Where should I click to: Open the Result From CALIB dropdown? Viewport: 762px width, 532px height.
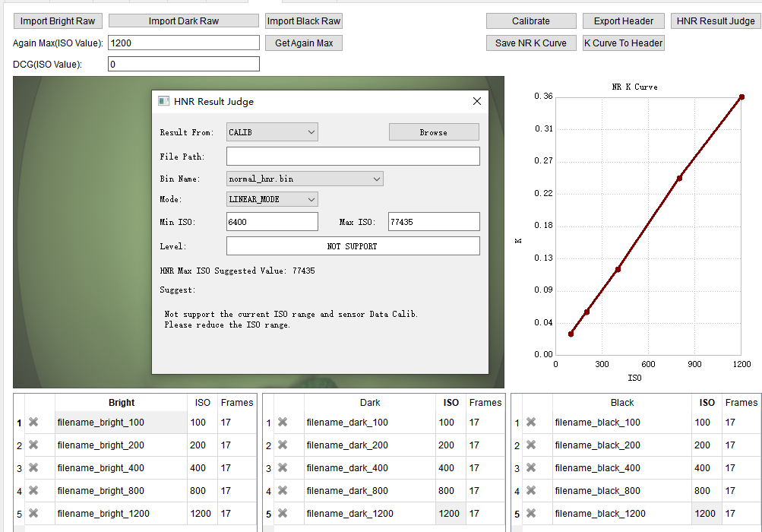pos(272,132)
